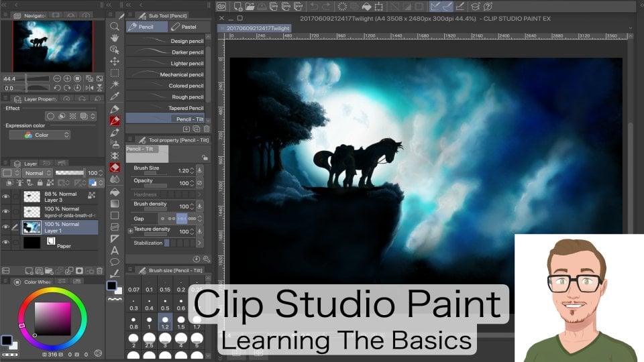644x362 pixels.
Task: Hide Layer 3 with its eye icon
Action: 6,196
